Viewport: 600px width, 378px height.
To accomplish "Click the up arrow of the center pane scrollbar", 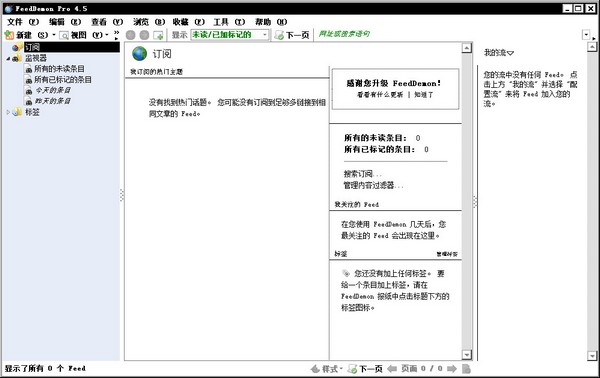I will pyautogui.click(x=466, y=48).
